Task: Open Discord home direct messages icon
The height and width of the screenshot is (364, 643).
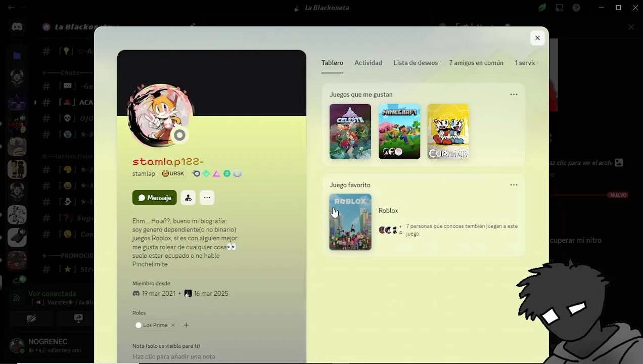Action: (x=17, y=27)
